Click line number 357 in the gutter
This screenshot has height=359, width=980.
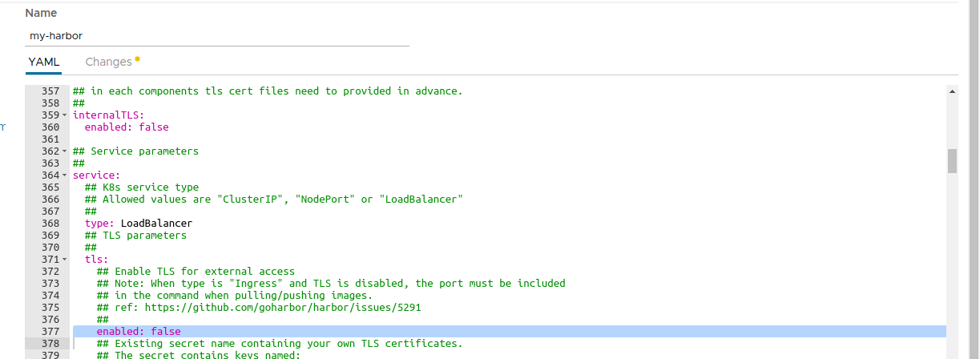click(50, 91)
